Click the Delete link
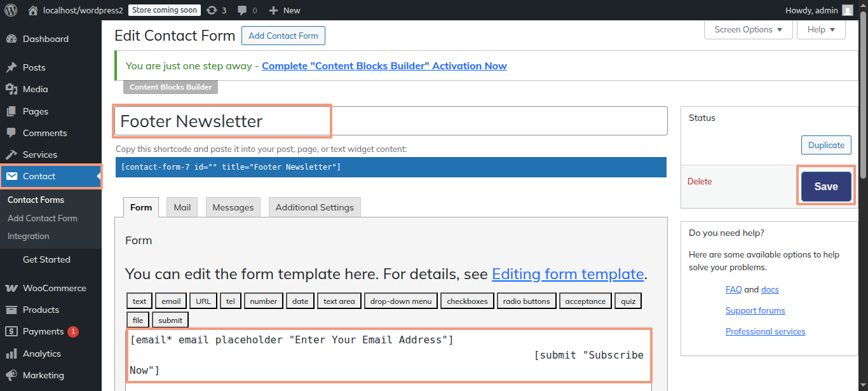 700,181
